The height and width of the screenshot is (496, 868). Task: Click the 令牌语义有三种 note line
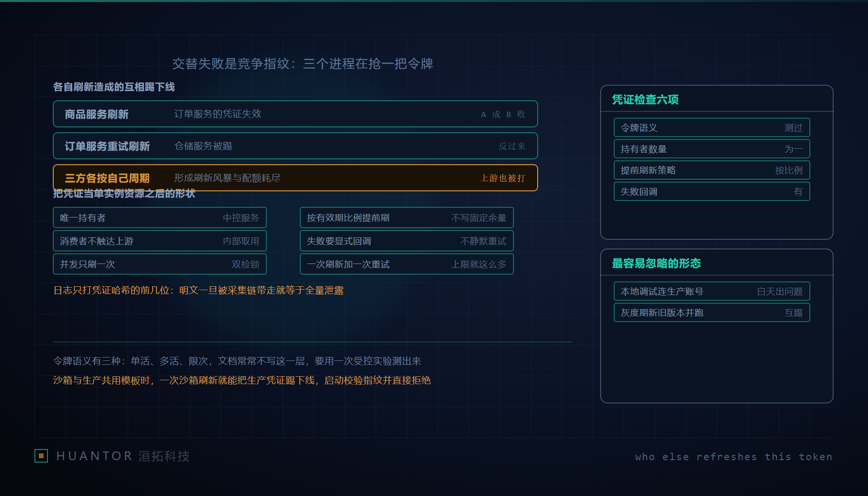pos(237,361)
